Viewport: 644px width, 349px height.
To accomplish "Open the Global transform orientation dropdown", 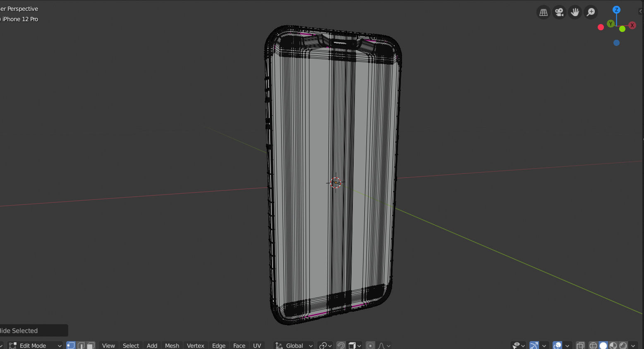I will (x=294, y=345).
